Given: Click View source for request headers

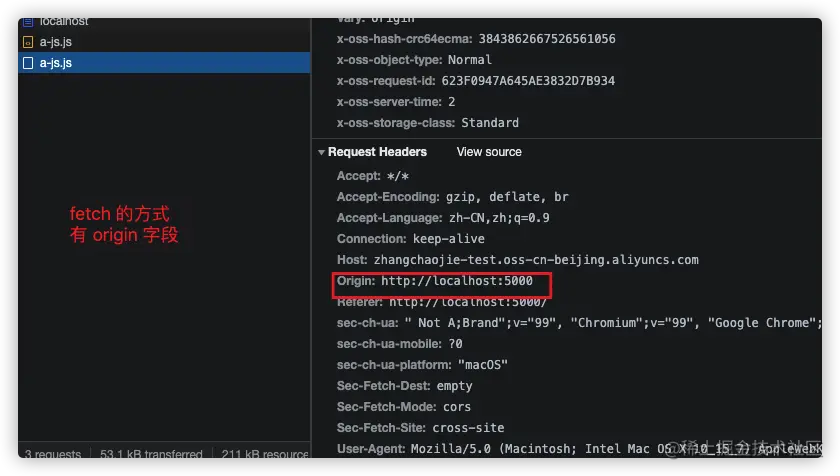Looking at the screenshot, I should 489,152.
